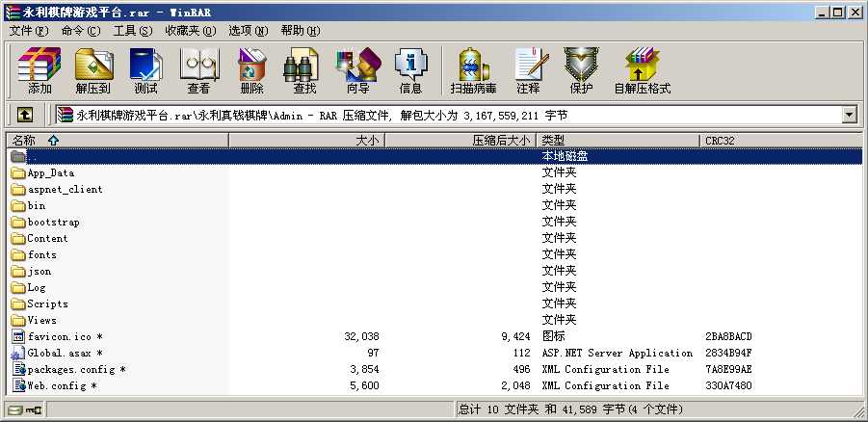The height and width of the screenshot is (422, 868).
Task: Select the packages.config file icon
Action: 18,369
